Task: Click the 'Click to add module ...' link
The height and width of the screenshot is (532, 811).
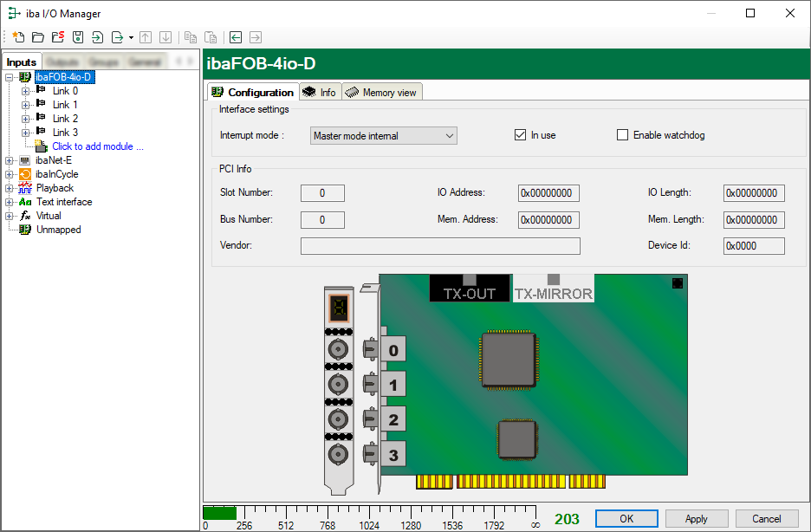Action: pyautogui.click(x=97, y=146)
